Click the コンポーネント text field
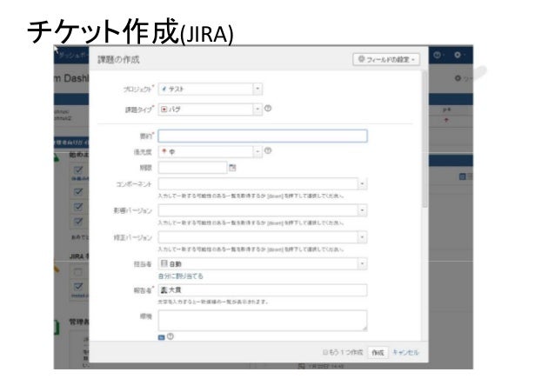The height and width of the screenshot is (392, 555). coord(258,184)
